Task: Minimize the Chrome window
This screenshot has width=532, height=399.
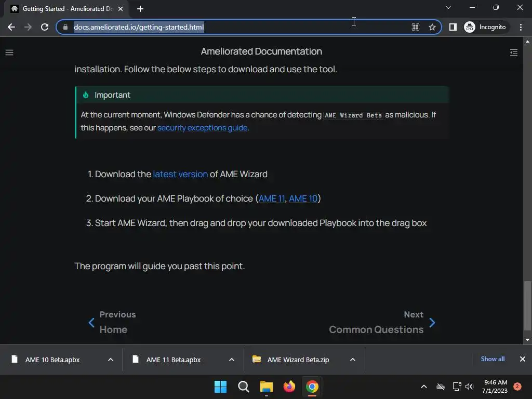Action: click(x=472, y=7)
